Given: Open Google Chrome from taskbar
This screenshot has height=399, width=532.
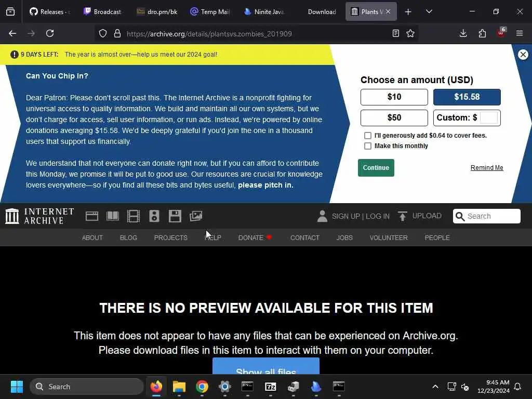Looking at the screenshot, I should pyautogui.click(x=202, y=387).
